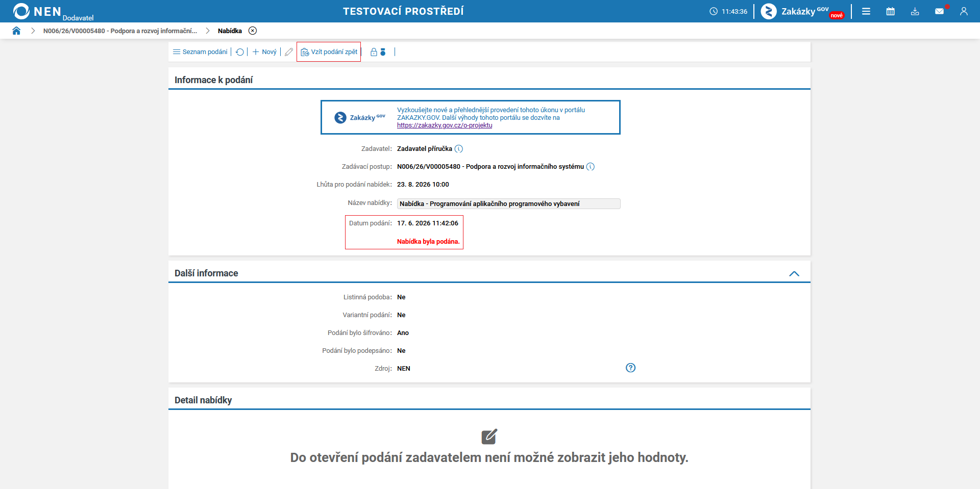The image size is (980, 489).
Task: Go to the home icon in breadcrumb
Action: tap(16, 31)
